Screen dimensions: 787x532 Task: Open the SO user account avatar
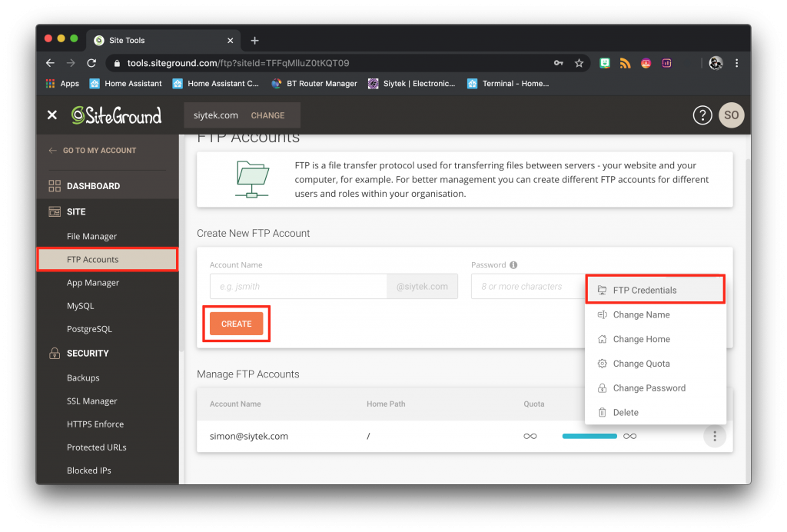[732, 115]
